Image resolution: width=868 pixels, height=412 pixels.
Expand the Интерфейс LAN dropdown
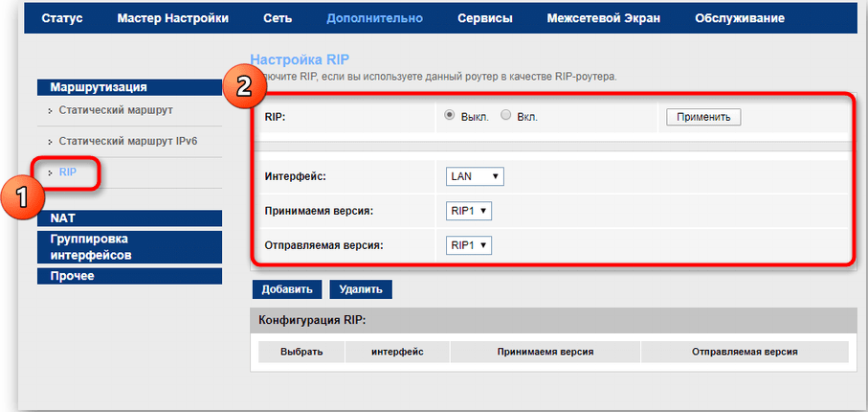coord(475,177)
